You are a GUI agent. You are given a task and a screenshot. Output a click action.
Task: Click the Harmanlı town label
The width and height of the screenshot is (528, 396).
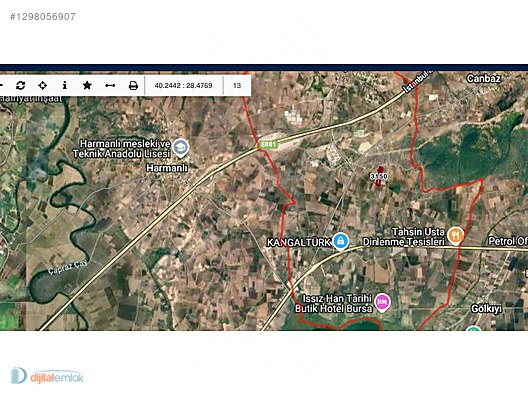[167, 168]
